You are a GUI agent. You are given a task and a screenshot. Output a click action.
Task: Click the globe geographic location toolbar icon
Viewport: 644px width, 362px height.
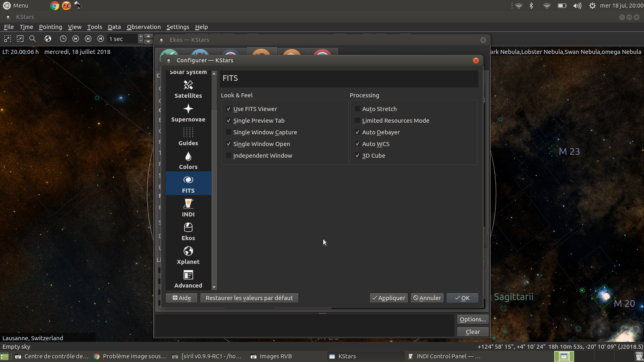(48, 39)
